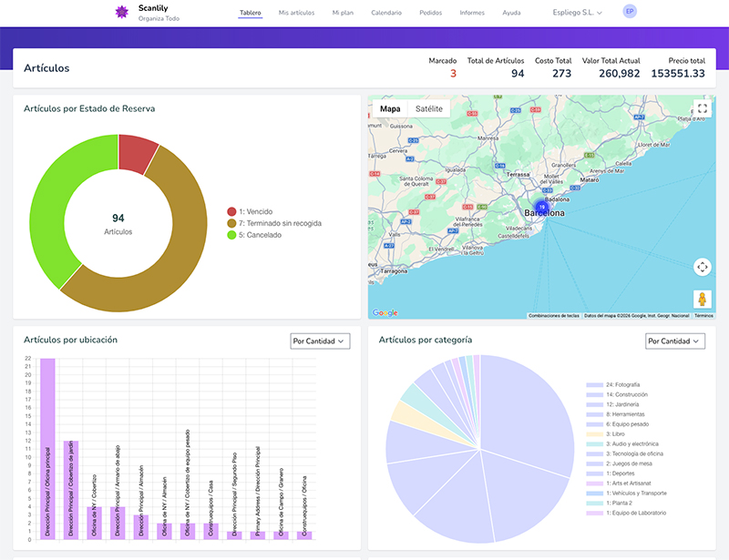The width and height of the screenshot is (729, 560).
Task: Toggle the 6: Equipo pesado legend entry
Action: pyautogui.click(x=618, y=423)
